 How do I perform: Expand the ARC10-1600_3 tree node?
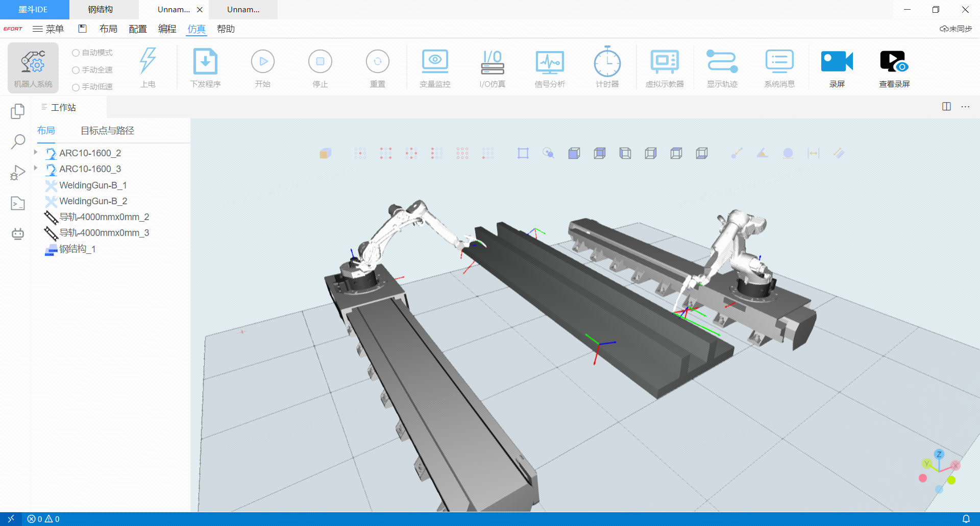36,168
